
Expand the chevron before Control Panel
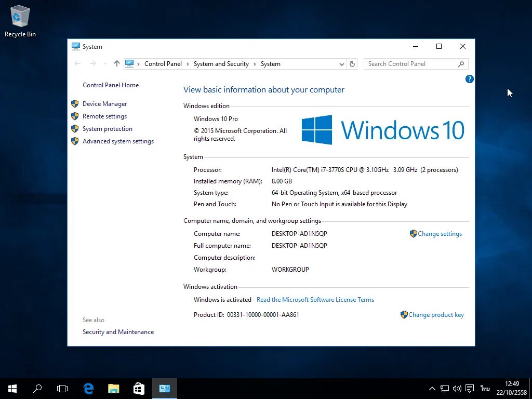(x=138, y=64)
